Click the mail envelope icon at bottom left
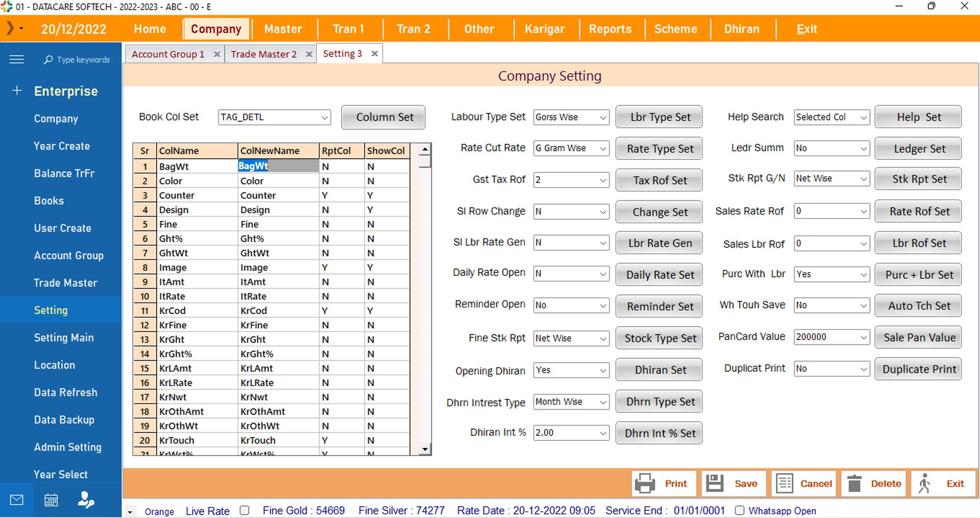 click(17, 500)
